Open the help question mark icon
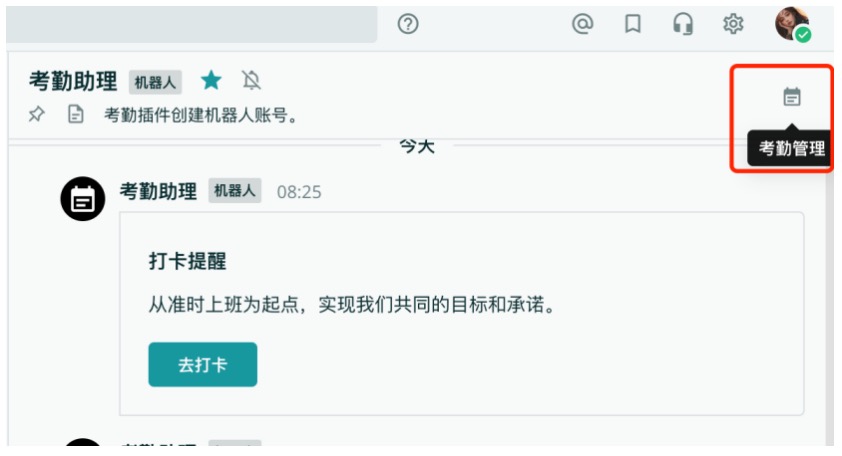The height and width of the screenshot is (456, 842). pos(408,24)
